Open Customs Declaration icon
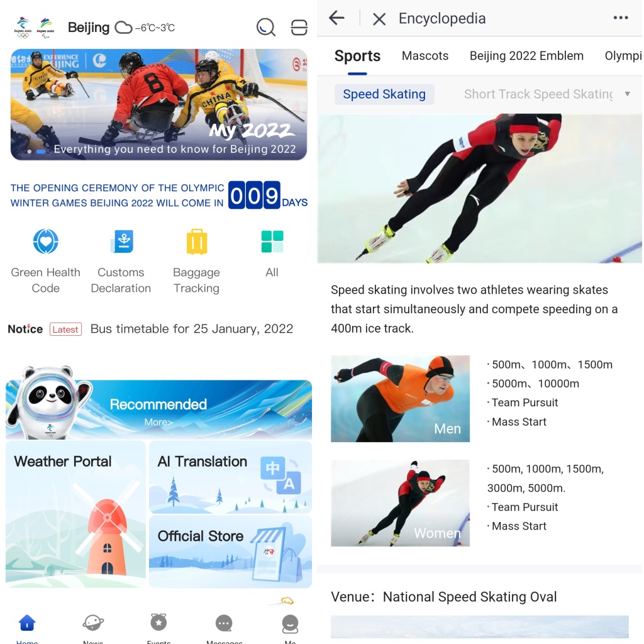Screen dimensions: 644x644 (x=122, y=241)
